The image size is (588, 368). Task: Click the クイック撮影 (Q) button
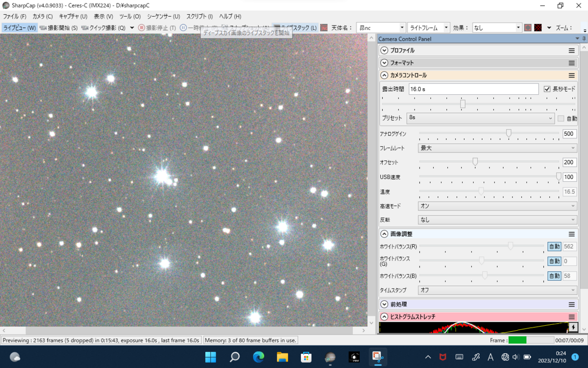(x=104, y=28)
